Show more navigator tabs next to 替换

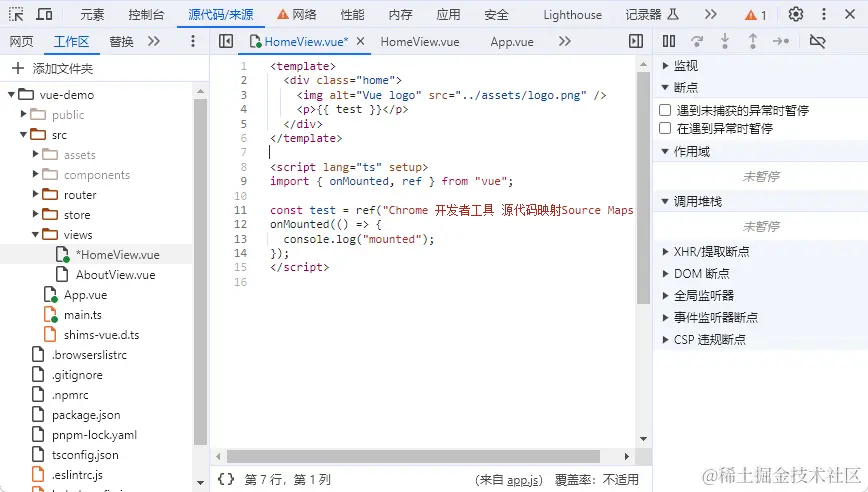pos(154,41)
